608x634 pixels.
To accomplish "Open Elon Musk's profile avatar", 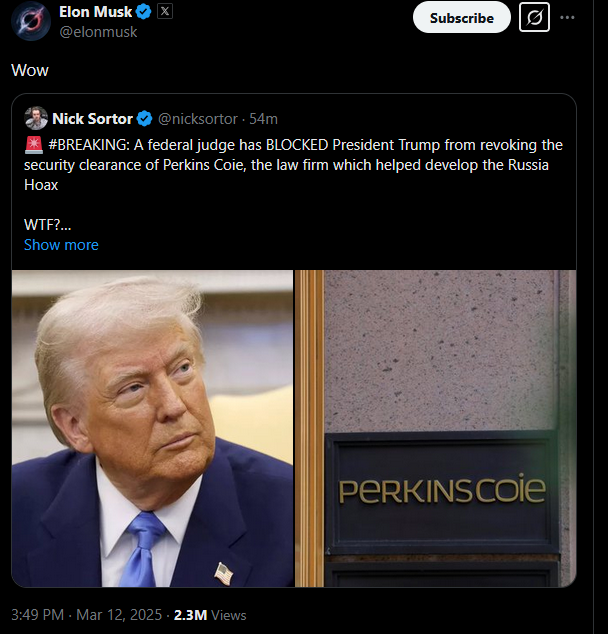I will pyautogui.click(x=31, y=21).
